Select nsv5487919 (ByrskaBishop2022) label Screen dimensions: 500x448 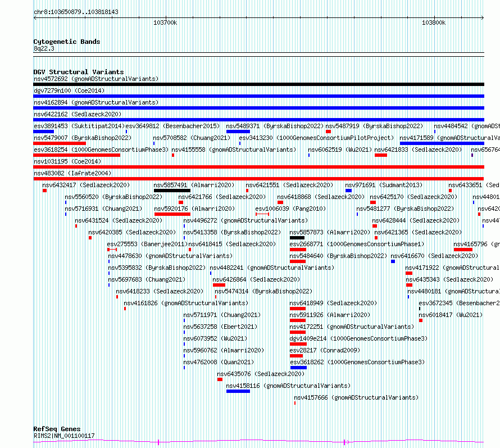click(x=374, y=126)
